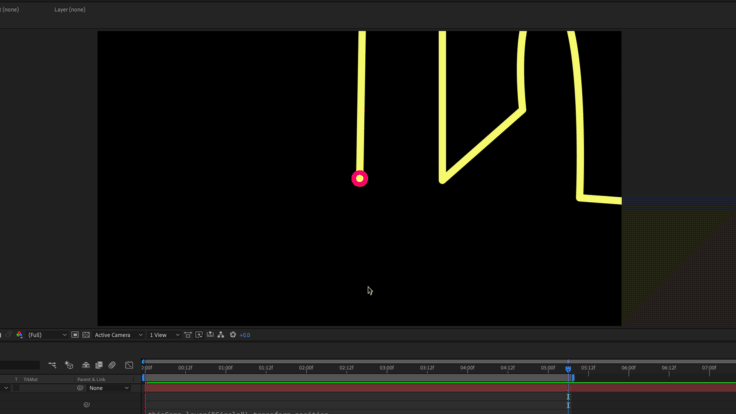Click the Parent & Link column header

click(x=91, y=379)
